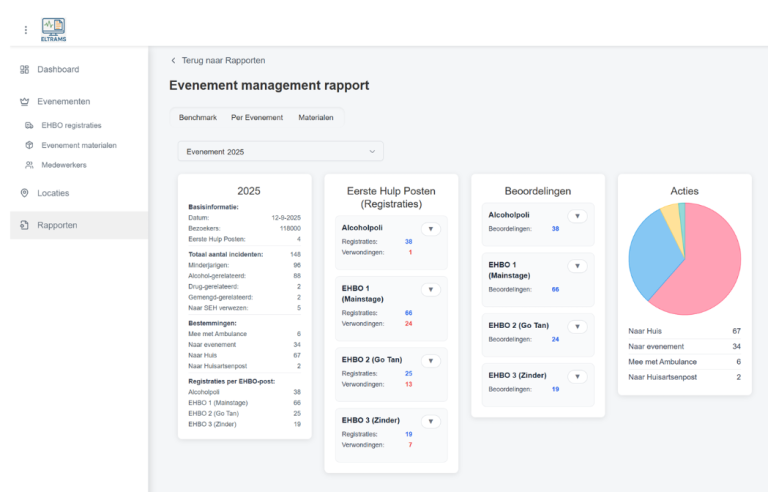This screenshot has height=492, width=768.
Task: Click the Medewerkers people icon
Action: click(30, 165)
